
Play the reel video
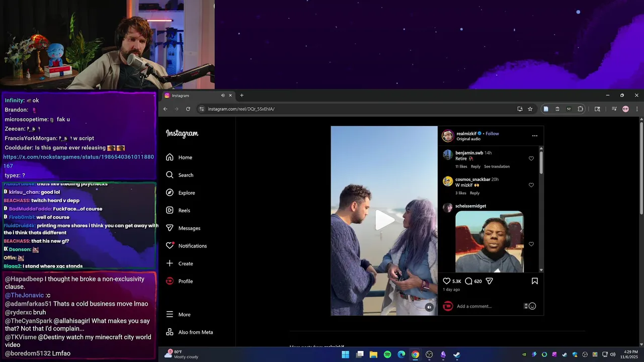pyautogui.click(x=384, y=220)
